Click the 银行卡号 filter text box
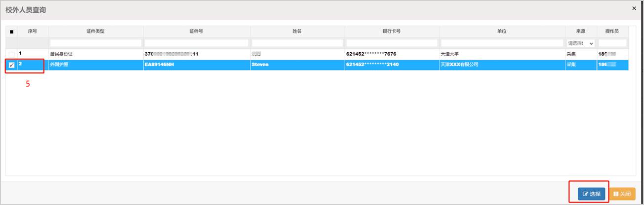 click(x=392, y=43)
